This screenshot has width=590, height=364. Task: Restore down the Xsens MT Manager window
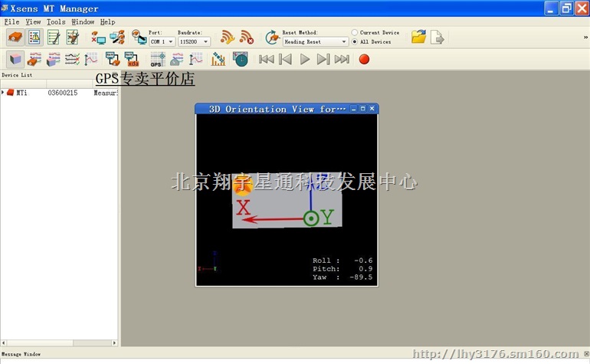(566, 8)
